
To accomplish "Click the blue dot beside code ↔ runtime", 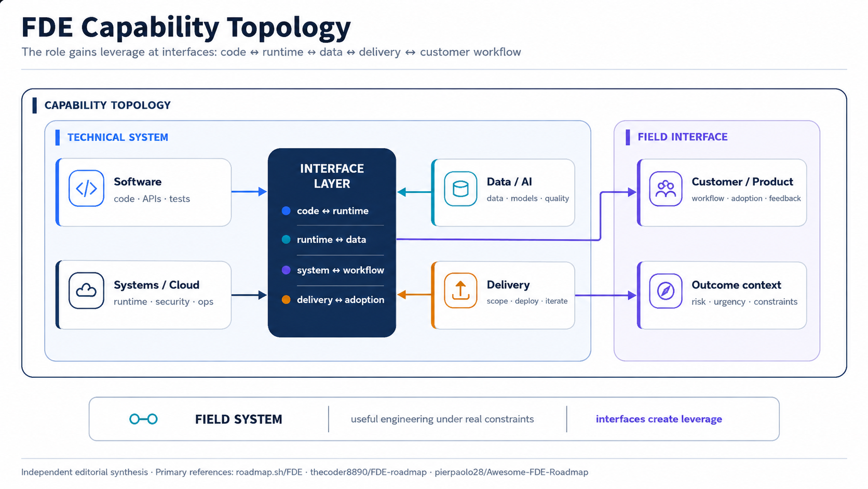I will coord(286,211).
